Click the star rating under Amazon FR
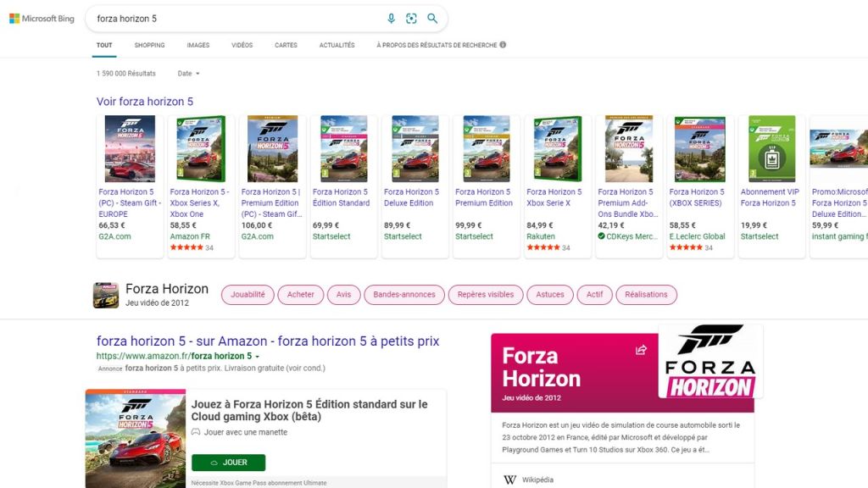The width and height of the screenshot is (868, 488). [x=186, y=247]
